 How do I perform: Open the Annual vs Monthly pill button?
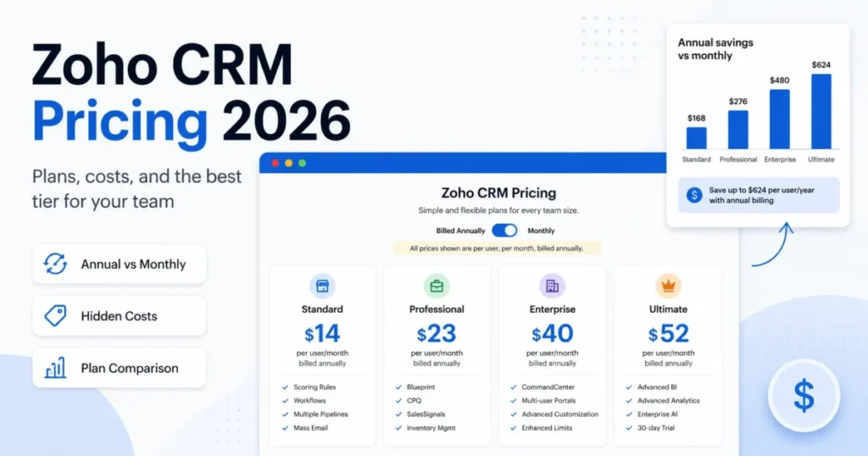[x=120, y=264]
